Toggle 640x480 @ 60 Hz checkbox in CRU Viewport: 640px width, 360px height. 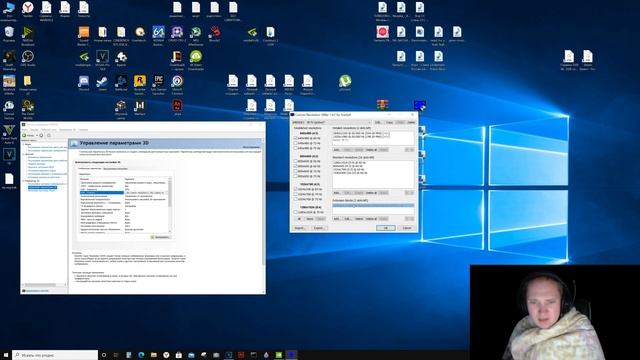coord(296,138)
